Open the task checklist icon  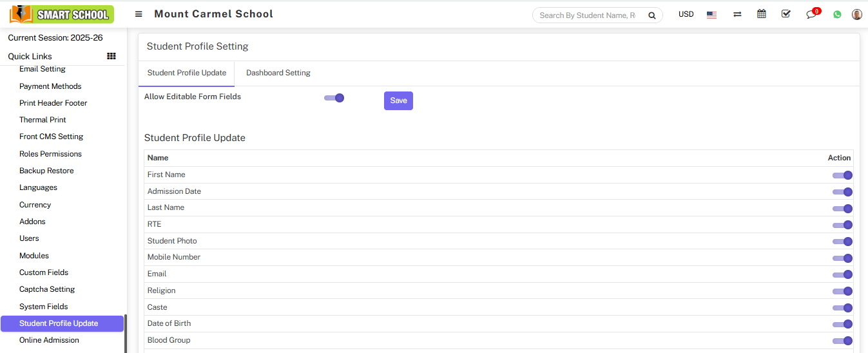tap(786, 14)
